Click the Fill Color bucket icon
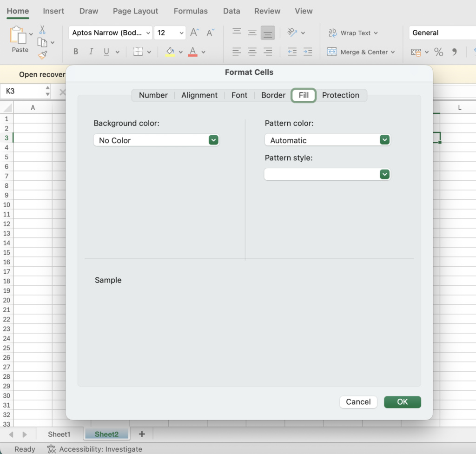This screenshot has width=476, height=454. click(x=170, y=52)
